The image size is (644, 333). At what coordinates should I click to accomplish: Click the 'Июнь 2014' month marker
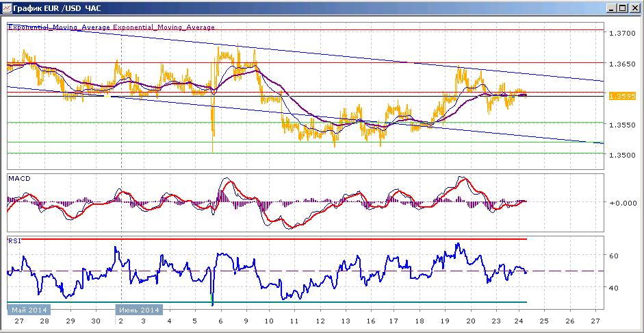[139, 310]
